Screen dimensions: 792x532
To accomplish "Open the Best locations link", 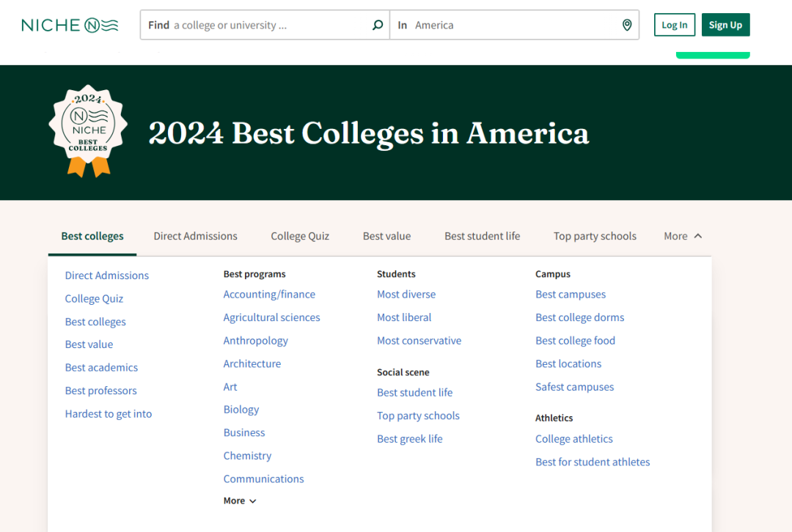I will click(x=568, y=363).
